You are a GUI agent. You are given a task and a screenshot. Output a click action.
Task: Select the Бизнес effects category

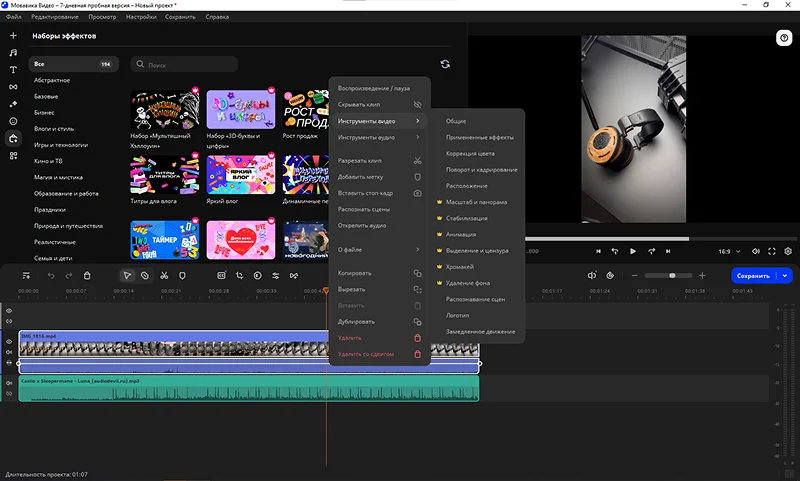(x=46, y=113)
